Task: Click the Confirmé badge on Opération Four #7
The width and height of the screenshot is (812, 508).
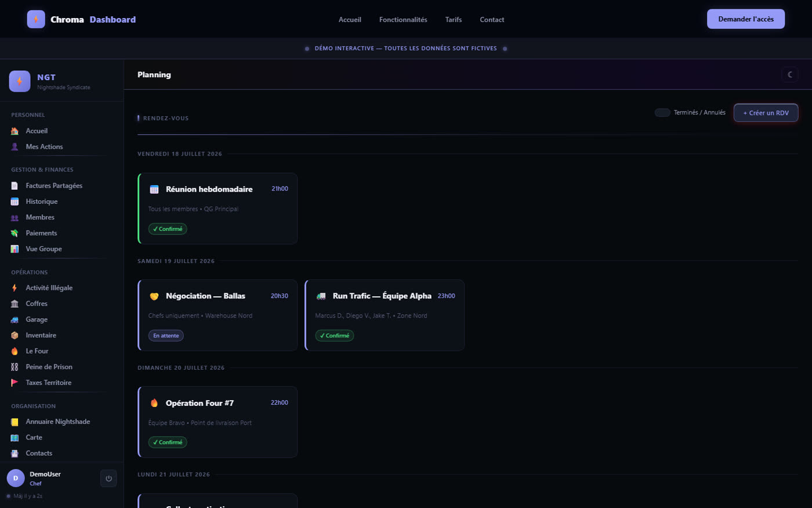Action: (x=168, y=442)
